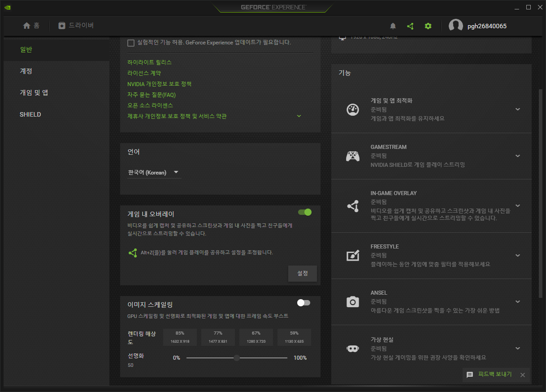Select the 일반 settings tab

[x=56, y=50]
